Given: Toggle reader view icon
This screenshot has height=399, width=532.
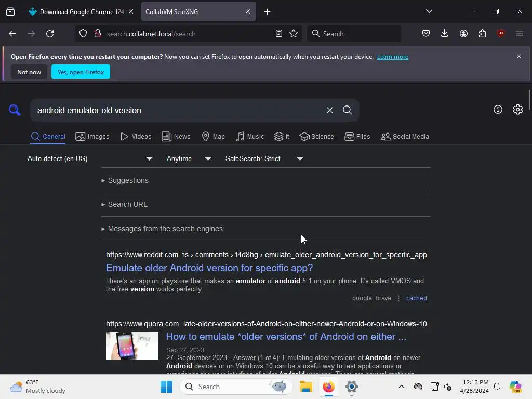Looking at the screenshot, I should tap(279, 33).
